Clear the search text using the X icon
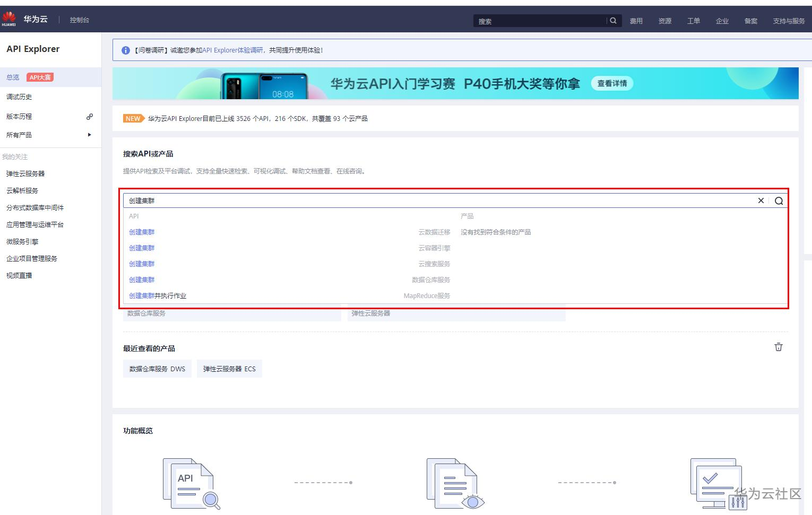This screenshot has height=515, width=812. pyautogui.click(x=761, y=200)
